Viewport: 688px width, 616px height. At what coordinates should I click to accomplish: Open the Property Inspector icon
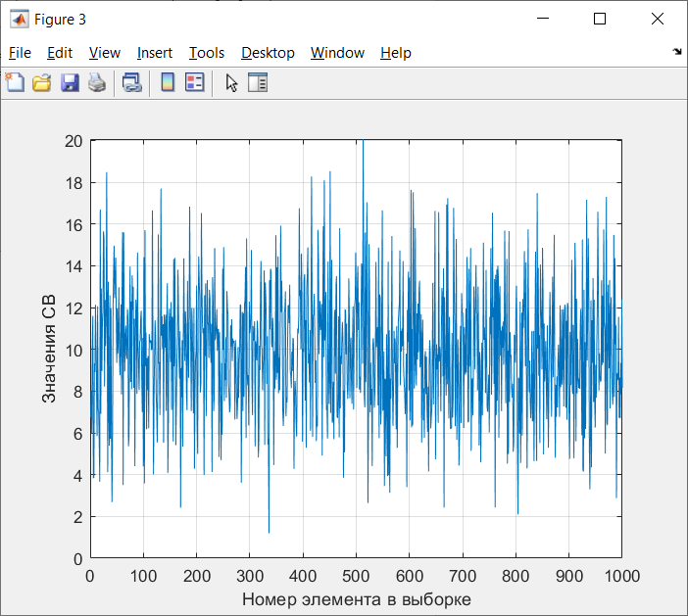point(258,82)
